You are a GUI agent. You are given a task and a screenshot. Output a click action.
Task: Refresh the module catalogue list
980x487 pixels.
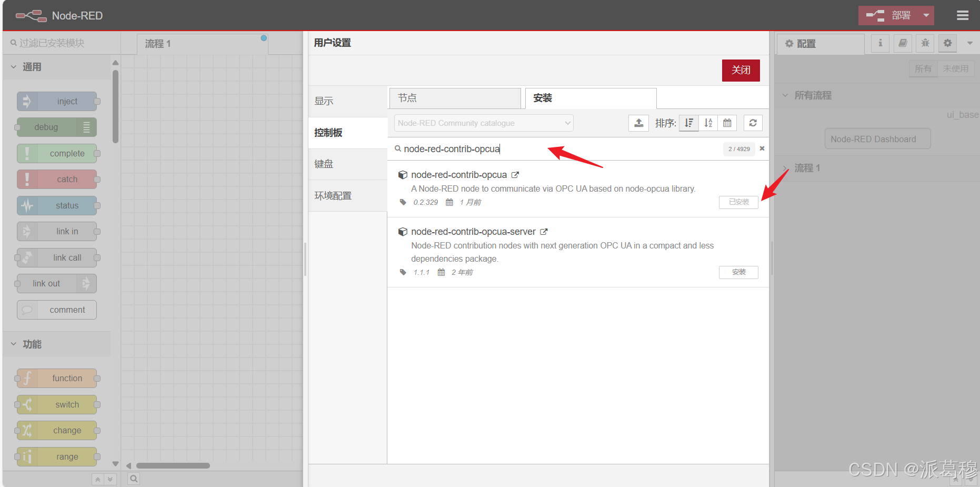click(753, 123)
